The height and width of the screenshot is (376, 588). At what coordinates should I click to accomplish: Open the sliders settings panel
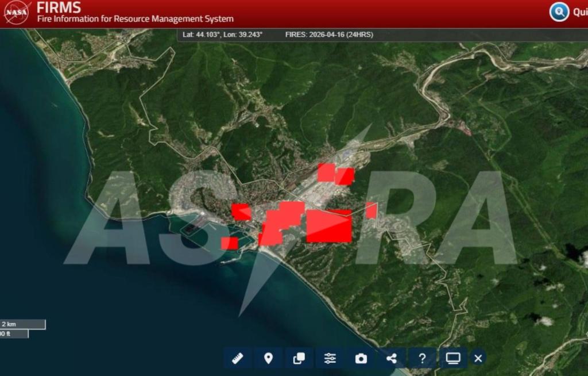click(x=330, y=358)
